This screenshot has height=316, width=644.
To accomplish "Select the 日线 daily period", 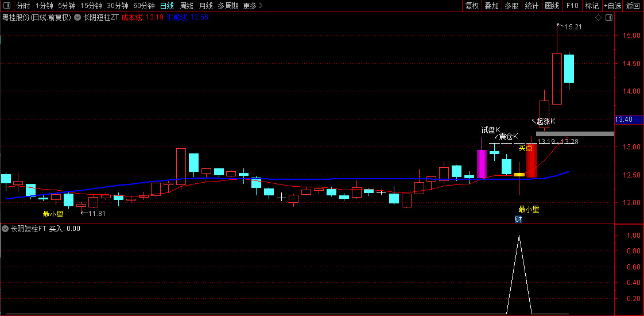I will (x=167, y=6).
